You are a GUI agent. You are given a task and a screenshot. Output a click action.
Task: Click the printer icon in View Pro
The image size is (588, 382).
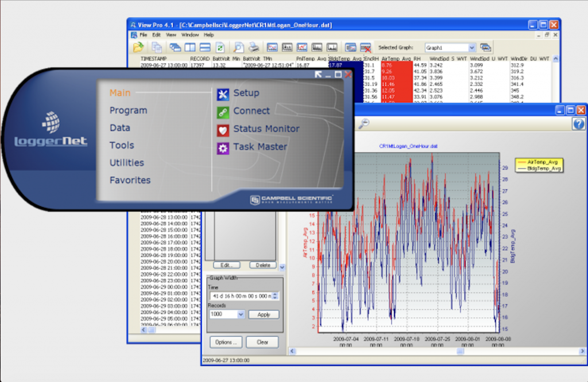(254, 47)
